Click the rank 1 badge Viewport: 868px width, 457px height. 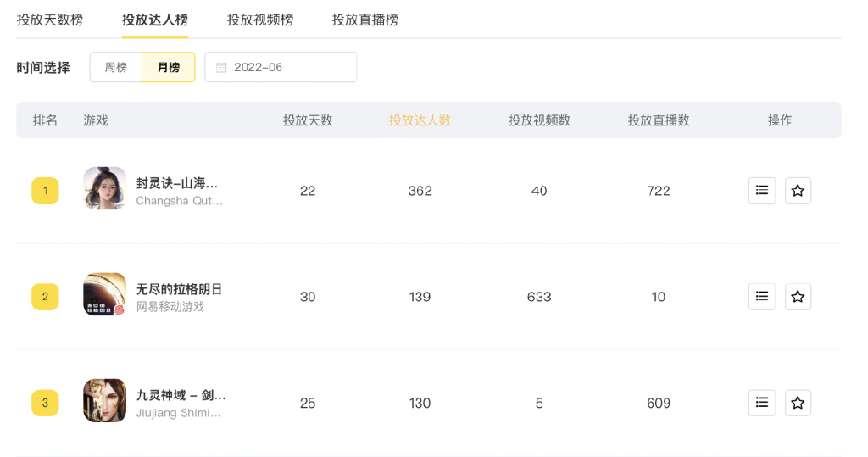pos(45,191)
